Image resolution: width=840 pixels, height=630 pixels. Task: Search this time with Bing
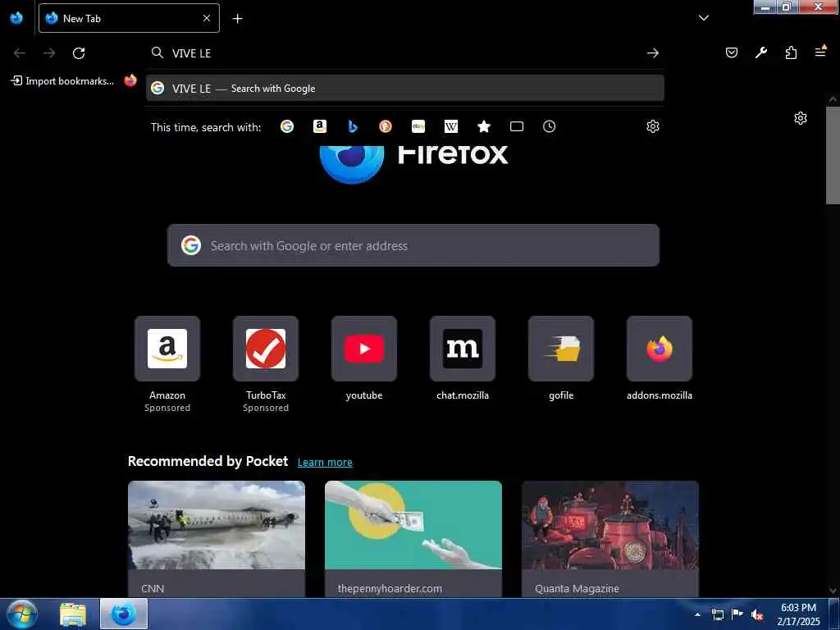coord(353,126)
